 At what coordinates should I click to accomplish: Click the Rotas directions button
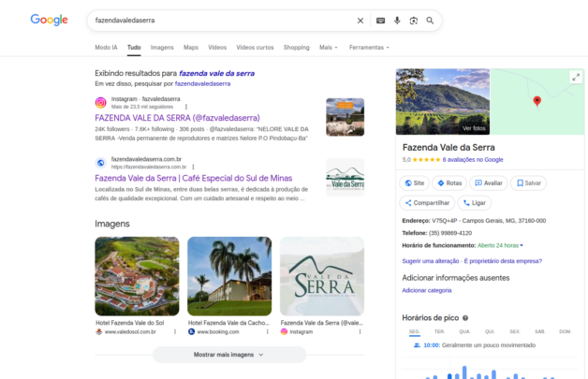coord(448,183)
